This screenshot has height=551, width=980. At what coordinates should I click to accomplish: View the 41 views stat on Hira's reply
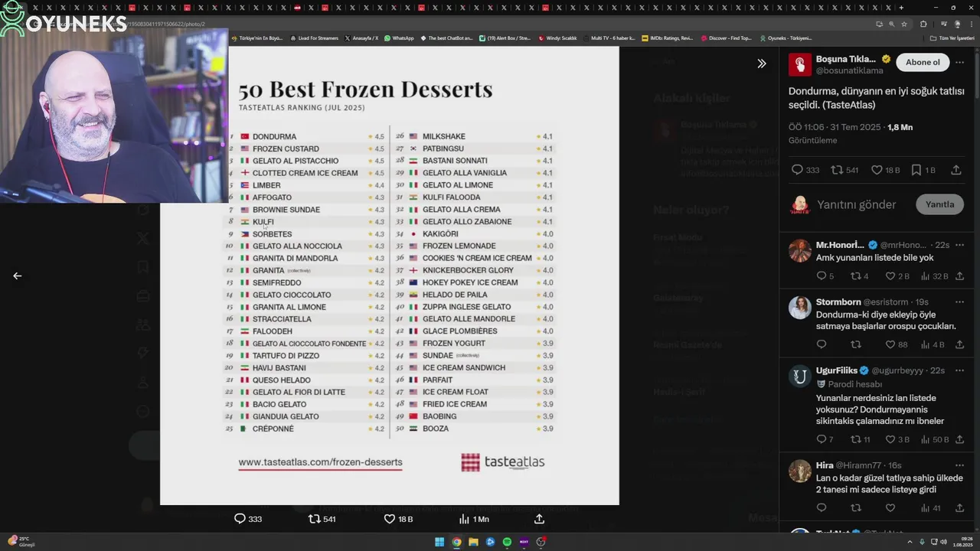930,507
